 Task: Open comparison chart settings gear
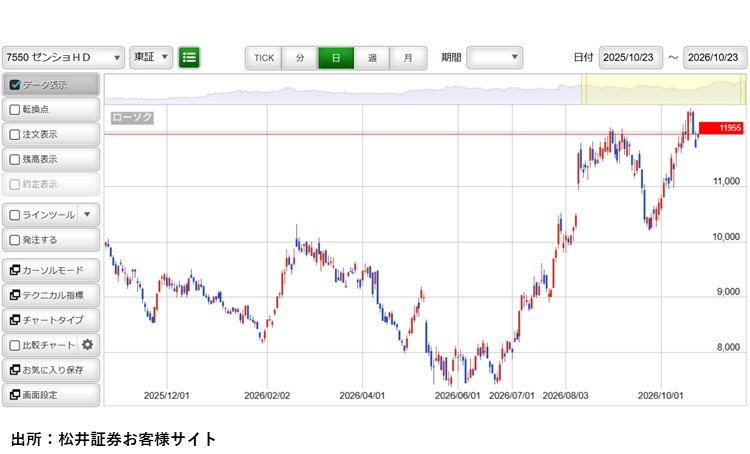tap(87, 344)
